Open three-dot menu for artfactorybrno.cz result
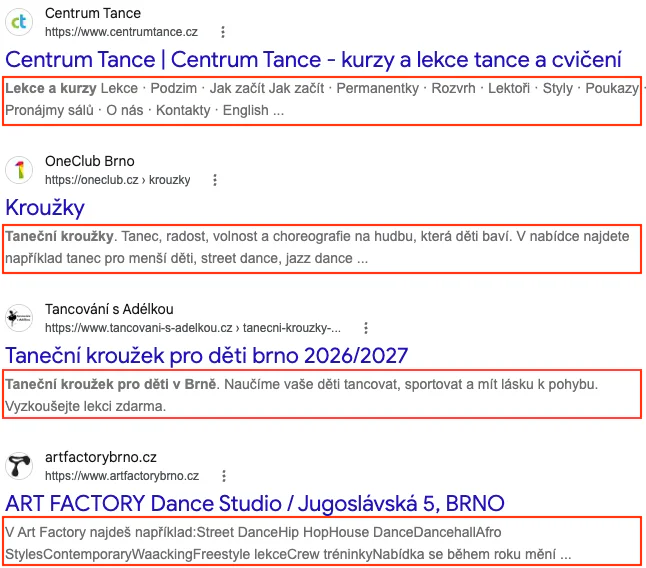The image size is (646, 568). tap(224, 476)
